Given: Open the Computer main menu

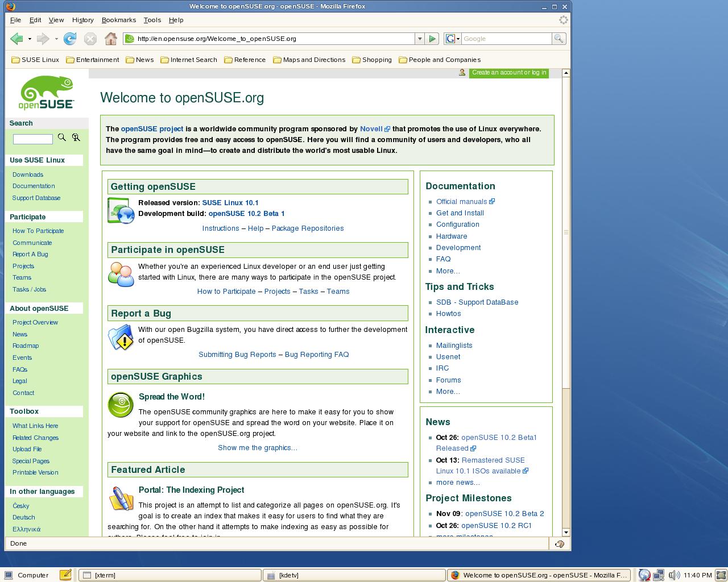Looking at the screenshot, I should tap(27, 575).
